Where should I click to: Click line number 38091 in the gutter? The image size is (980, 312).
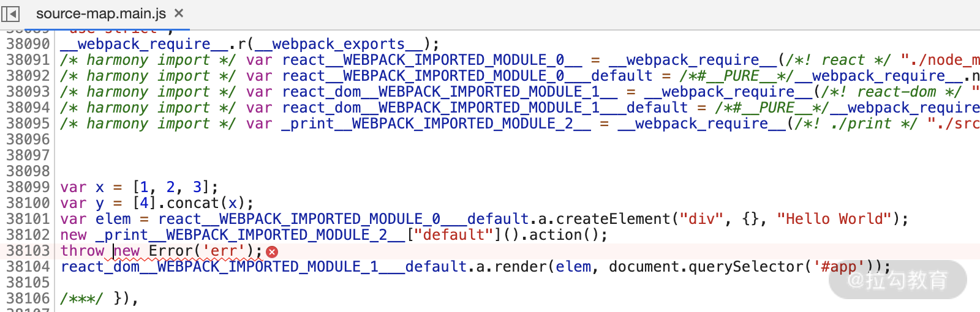[28, 60]
